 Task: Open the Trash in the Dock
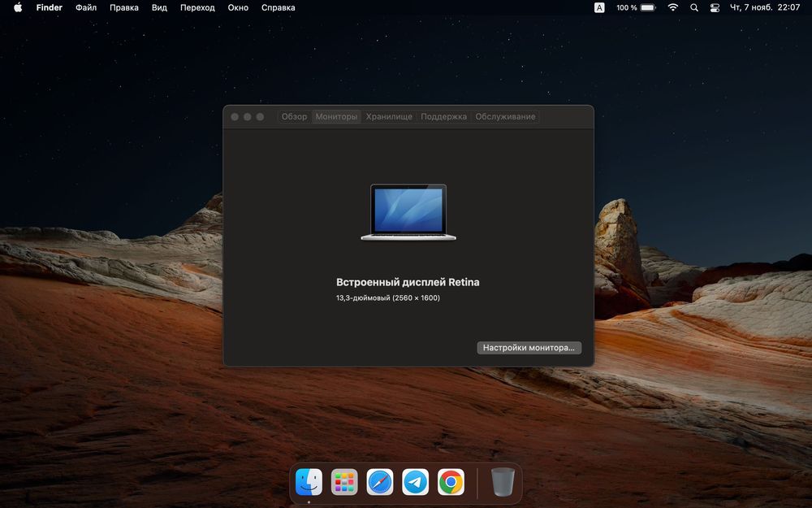[x=503, y=482]
